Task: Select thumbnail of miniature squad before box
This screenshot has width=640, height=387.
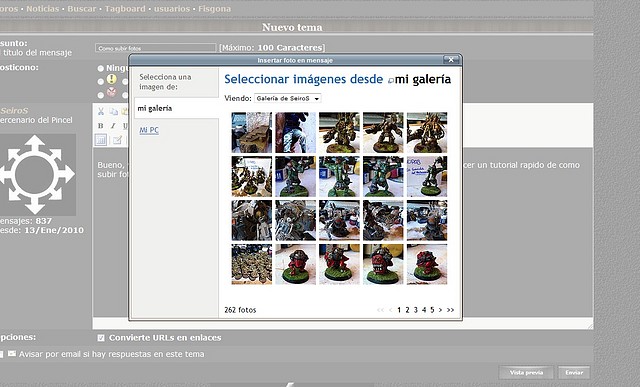Action: tap(251, 176)
